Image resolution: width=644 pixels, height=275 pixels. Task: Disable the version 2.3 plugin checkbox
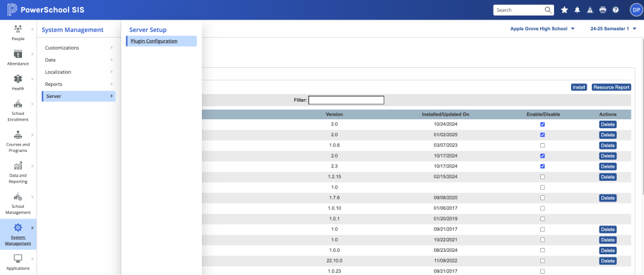[x=542, y=166]
